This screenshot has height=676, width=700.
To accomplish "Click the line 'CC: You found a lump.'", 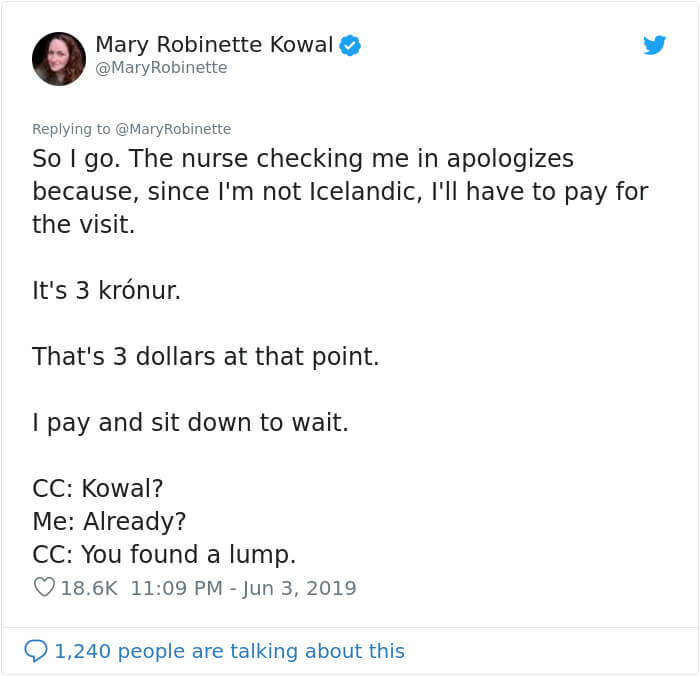I will click(x=164, y=554).
